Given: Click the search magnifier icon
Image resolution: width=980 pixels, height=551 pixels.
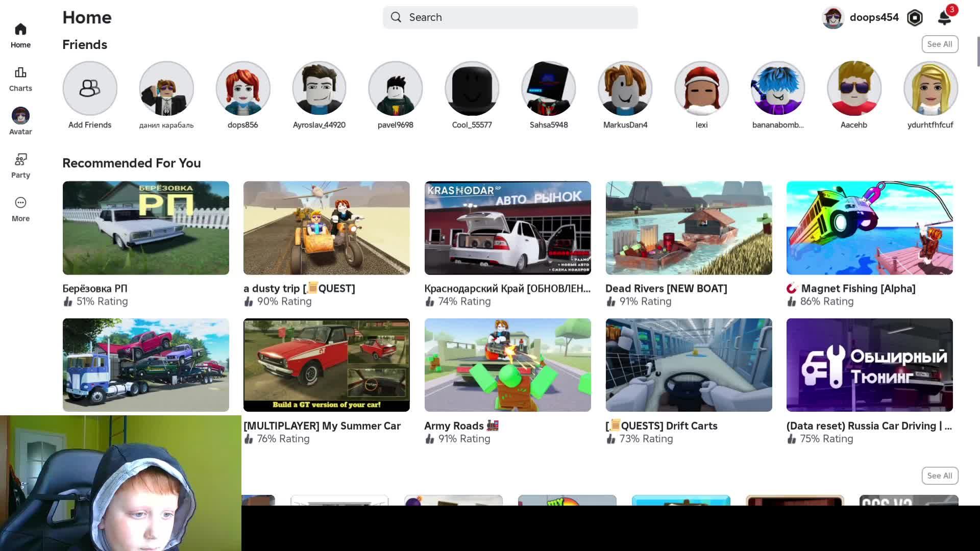Looking at the screenshot, I should click(x=396, y=17).
